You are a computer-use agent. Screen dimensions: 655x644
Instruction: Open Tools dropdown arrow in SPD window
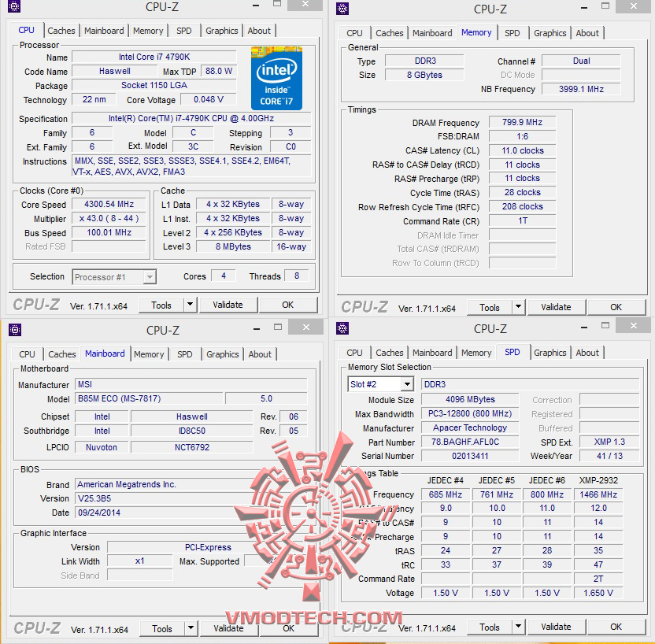(x=518, y=626)
